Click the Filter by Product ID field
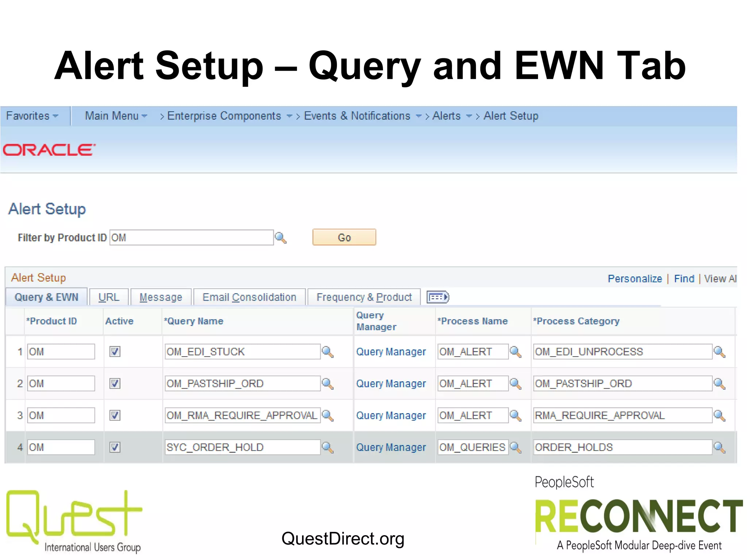The width and height of the screenshot is (747, 560). click(x=191, y=238)
